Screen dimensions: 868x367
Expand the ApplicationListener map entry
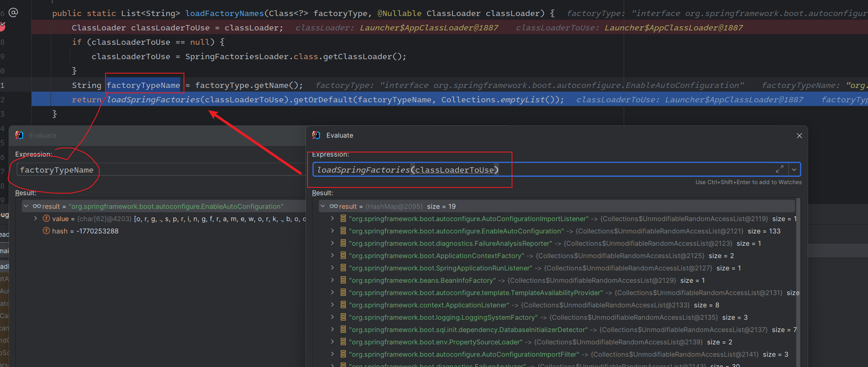pos(333,305)
